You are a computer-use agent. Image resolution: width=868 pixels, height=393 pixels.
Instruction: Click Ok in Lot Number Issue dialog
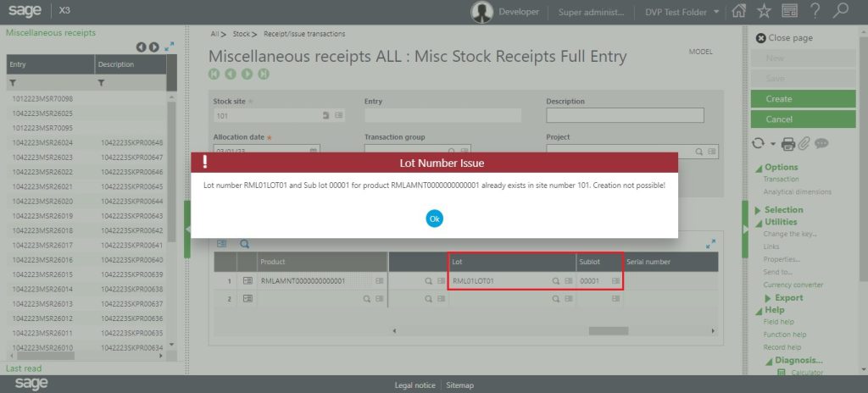pos(435,219)
